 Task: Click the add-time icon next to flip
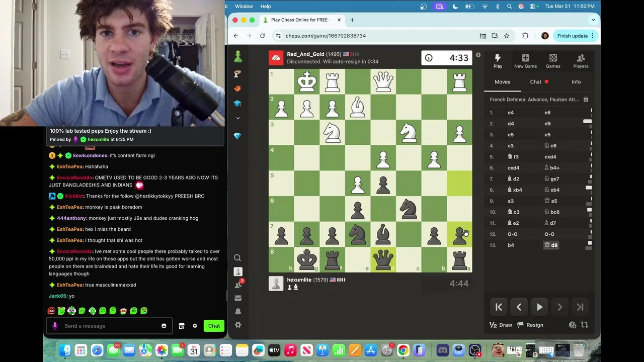pos(573,325)
